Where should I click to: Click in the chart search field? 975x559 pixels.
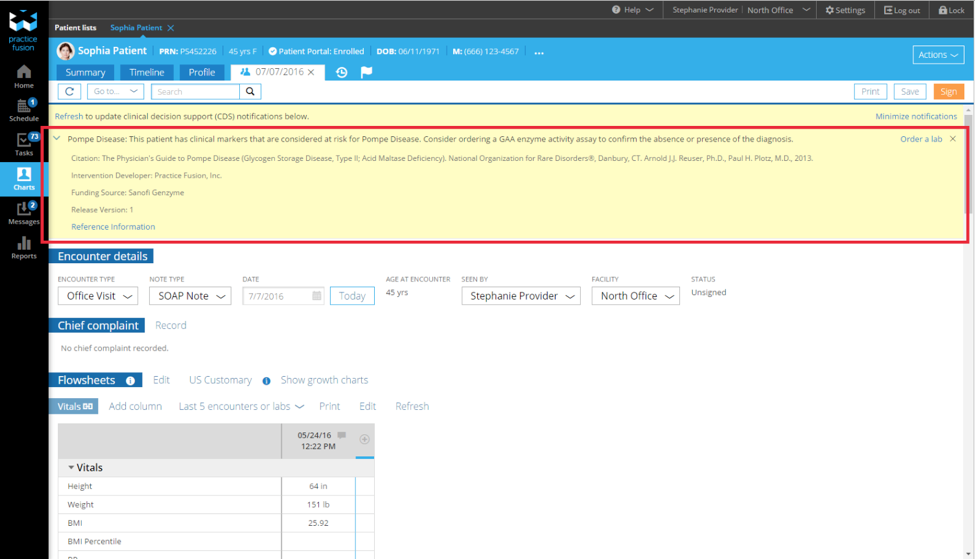tap(195, 91)
